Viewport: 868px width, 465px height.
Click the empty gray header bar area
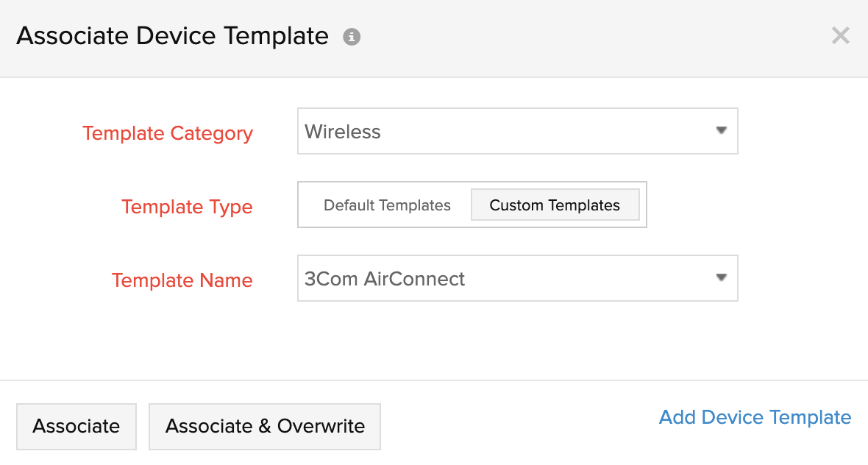pos(588,37)
